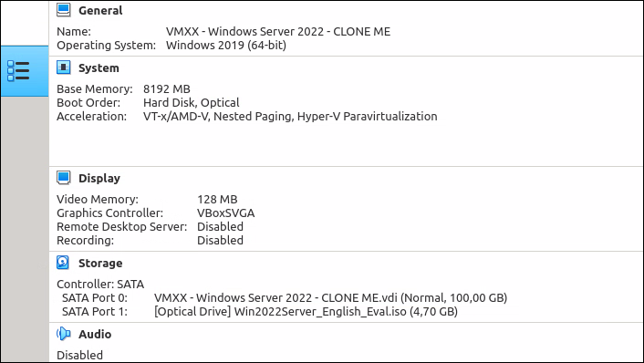Open the Storage settings header link

pos(100,264)
